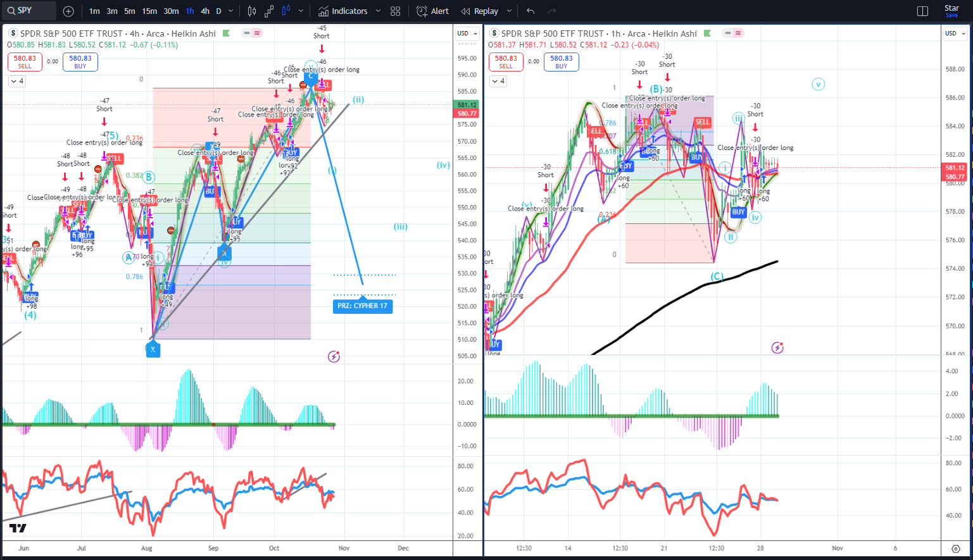Select the blue X pattern point marker
973x560 pixels.
(153, 349)
